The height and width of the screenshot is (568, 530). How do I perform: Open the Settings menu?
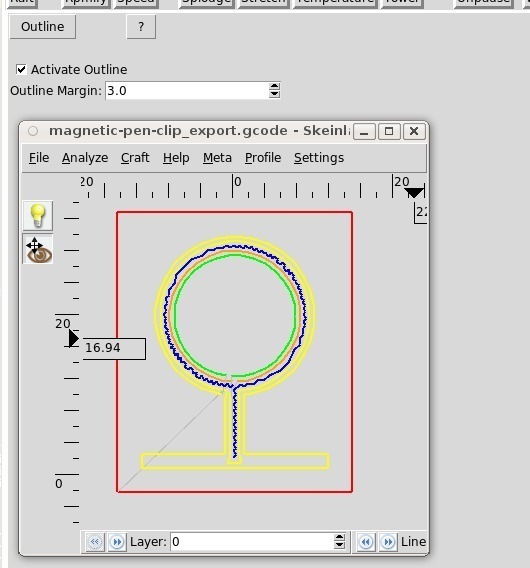coord(319,158)
